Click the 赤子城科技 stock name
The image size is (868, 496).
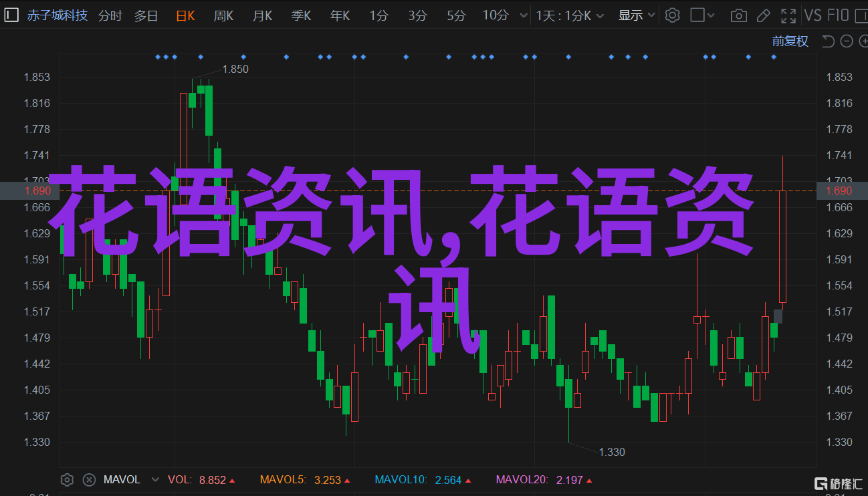point(57,15)
